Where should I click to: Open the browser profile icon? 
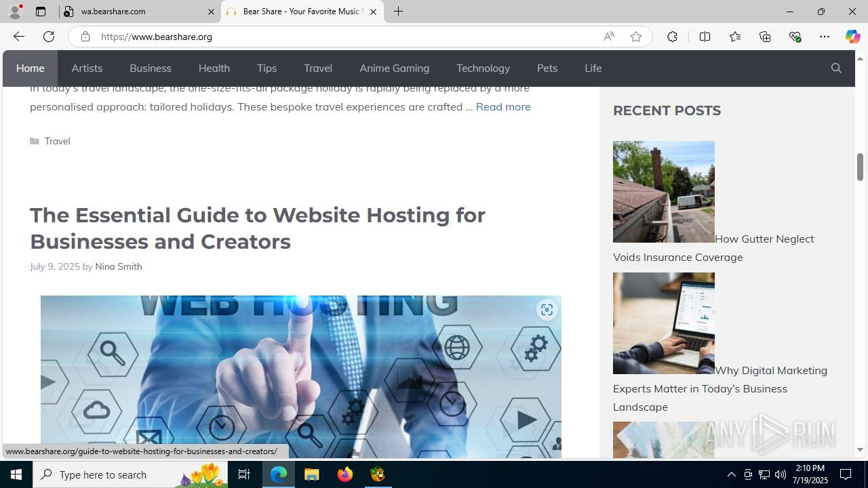(15, 12)
